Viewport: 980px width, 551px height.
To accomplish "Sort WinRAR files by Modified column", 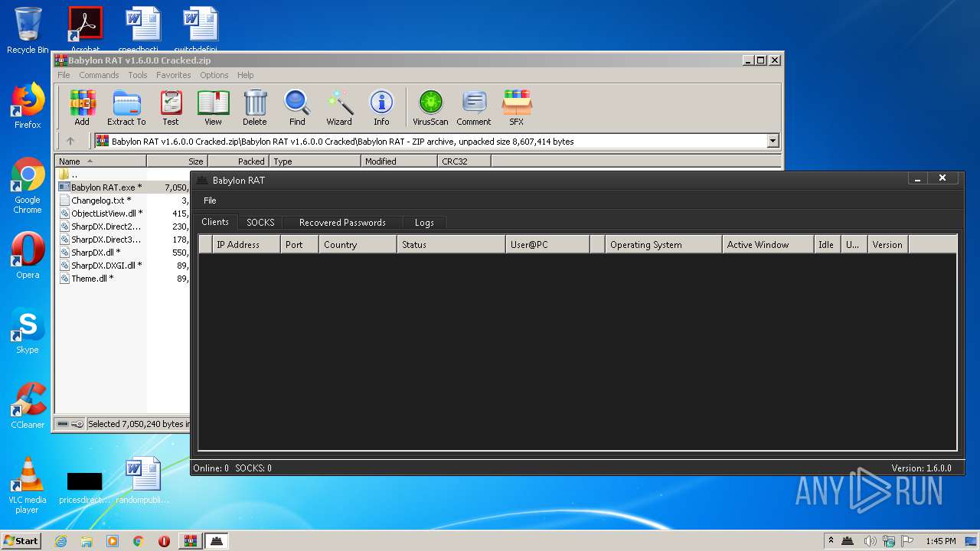I will [x=399, y=161].
